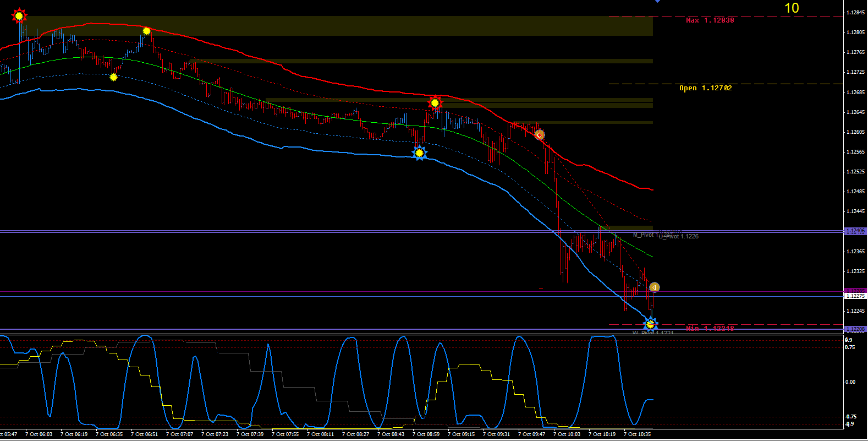This screenshot has width=868, height=441.
Task: Click the current price tag 1.12275
Action: pyautogui.click(x=855, y=296)
